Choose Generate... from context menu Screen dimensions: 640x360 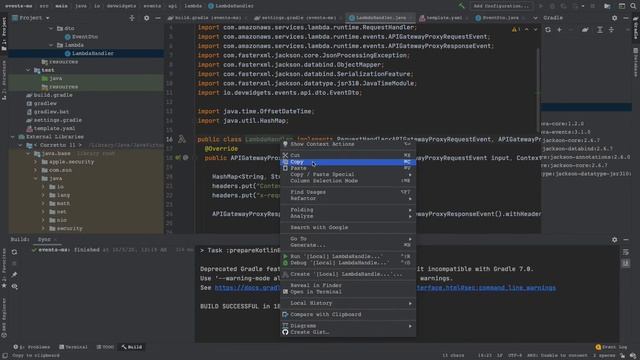click(348, 245)
